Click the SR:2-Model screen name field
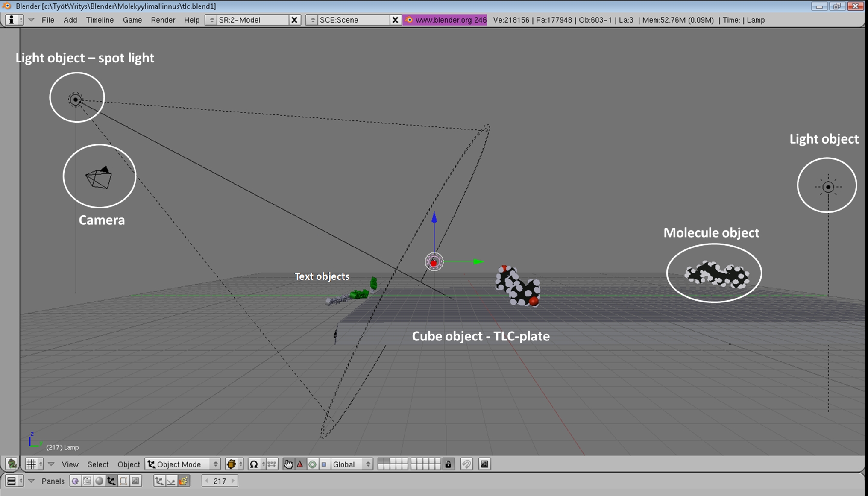 tap(252, 20)
